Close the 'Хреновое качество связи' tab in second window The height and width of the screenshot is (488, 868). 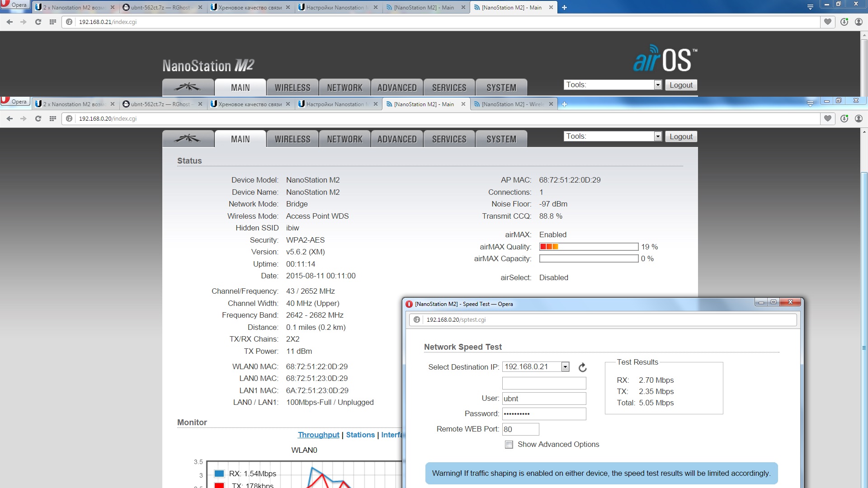tap(288, 104)
